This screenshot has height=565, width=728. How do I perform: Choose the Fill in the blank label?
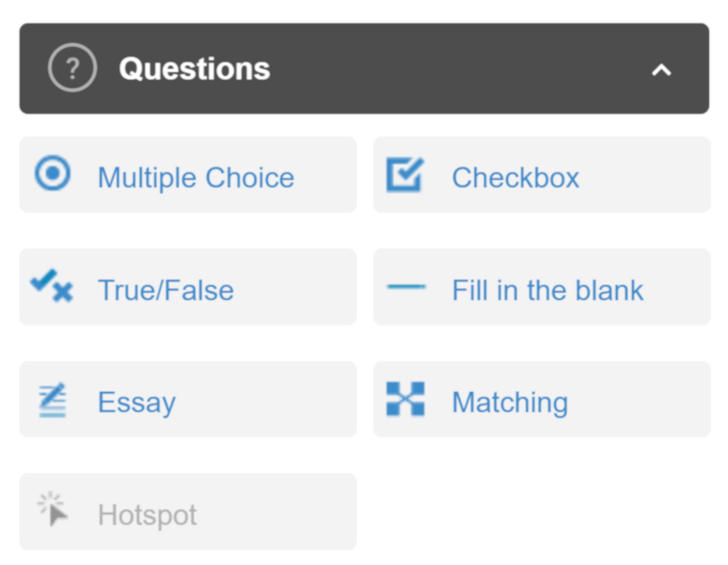click(547, 291)
